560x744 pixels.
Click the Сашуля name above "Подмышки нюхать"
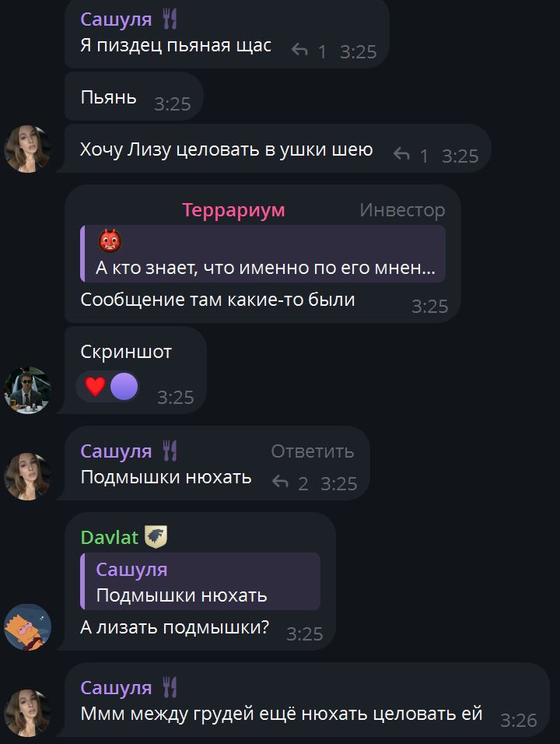[x=116, y=451]
